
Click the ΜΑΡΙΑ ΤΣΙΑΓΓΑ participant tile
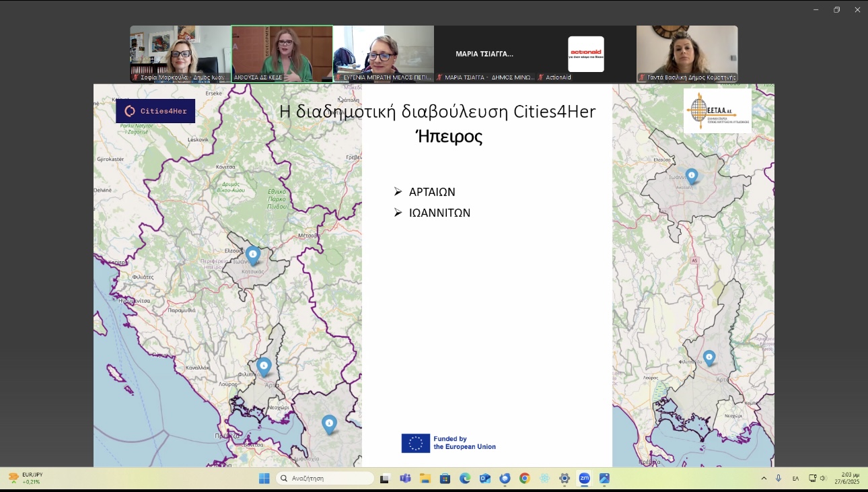coord(484,54)
